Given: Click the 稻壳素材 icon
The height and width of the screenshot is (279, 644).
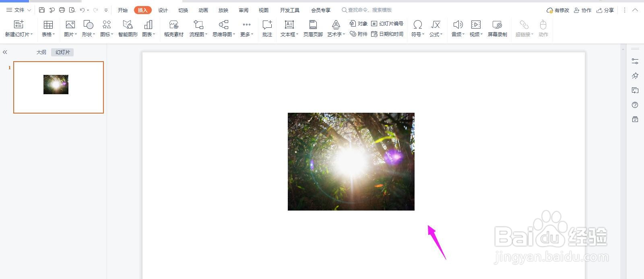Looking at the screenshot, I should click(174, 25).
